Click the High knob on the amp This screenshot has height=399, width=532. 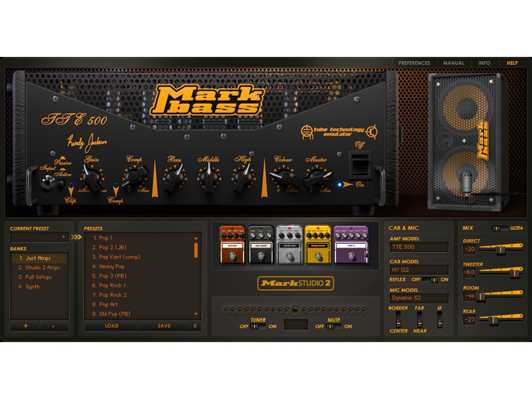pyautogui.click(x=243, y=177)
